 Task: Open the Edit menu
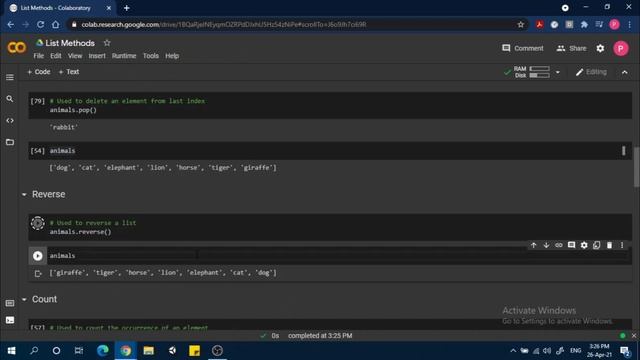(x=56, y=56)
